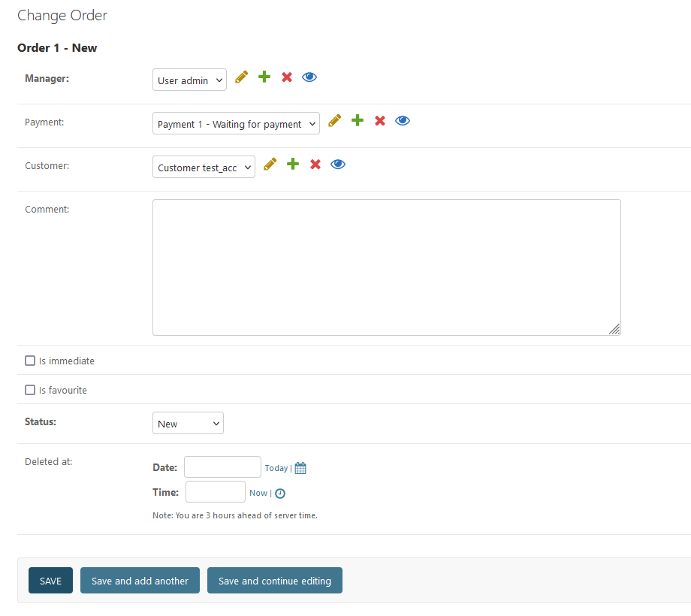Viewport: 691px width, 616px height.
Task: Add another Customer with green plus
Action: click(293, 164)
